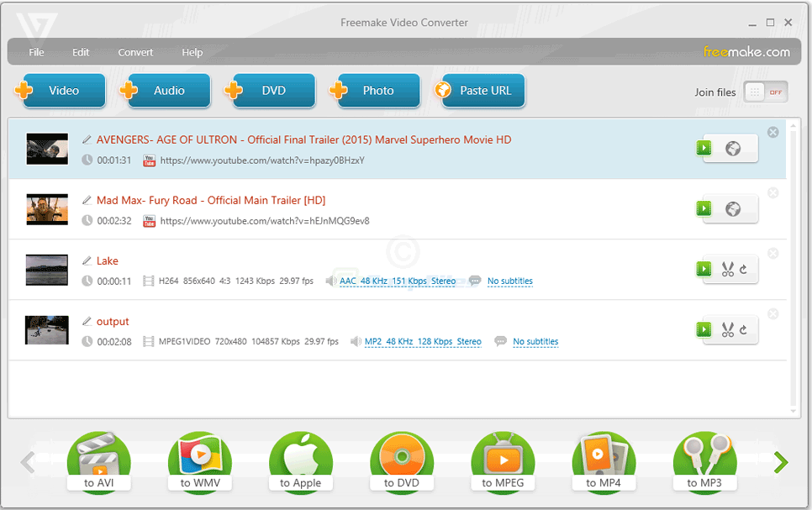Click the file list vertical scrollbar
Viewport: 812px width, 510px height.
pos(793,267)
